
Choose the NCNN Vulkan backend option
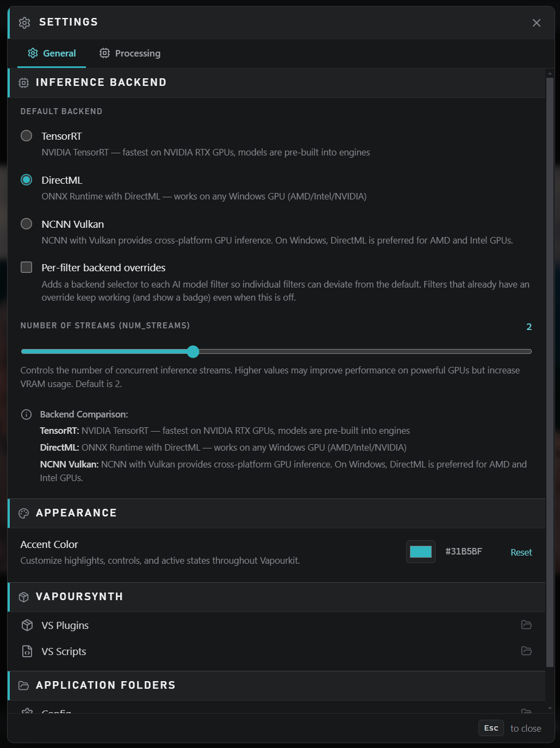(26, 224)
